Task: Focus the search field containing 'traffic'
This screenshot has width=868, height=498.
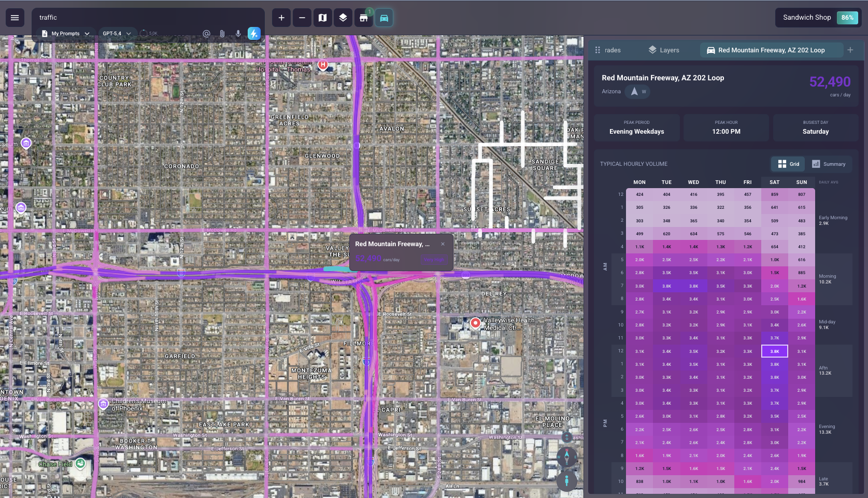Action: (x=148, y=18)
